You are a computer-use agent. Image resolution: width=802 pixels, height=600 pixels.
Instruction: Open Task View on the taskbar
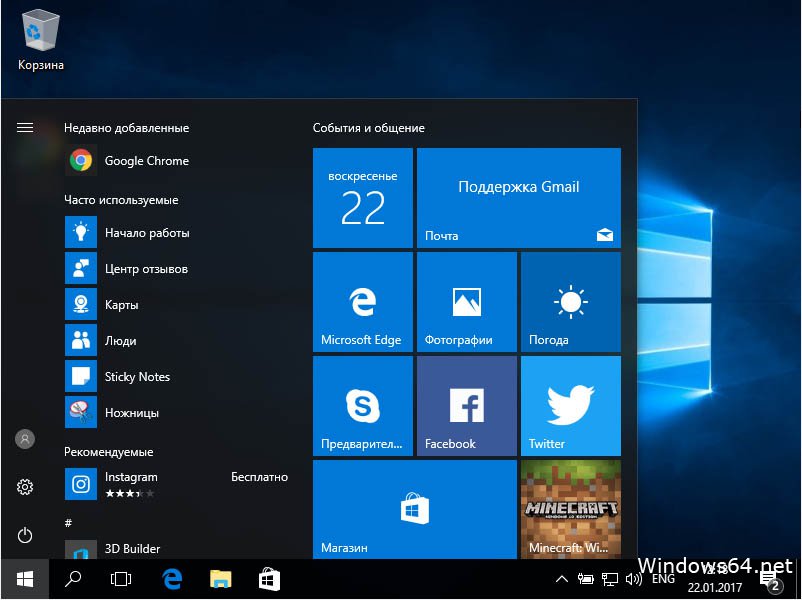click(121, 579)
